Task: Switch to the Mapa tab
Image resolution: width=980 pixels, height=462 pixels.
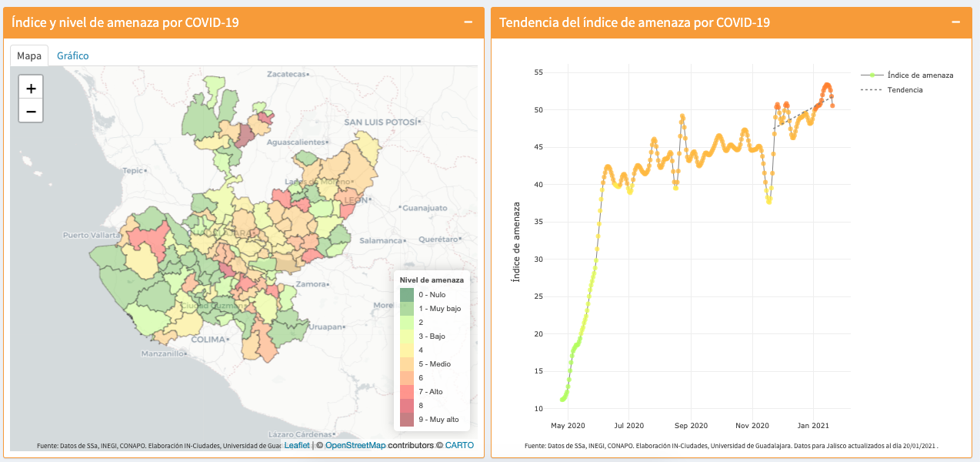Action: coord(29,55)
